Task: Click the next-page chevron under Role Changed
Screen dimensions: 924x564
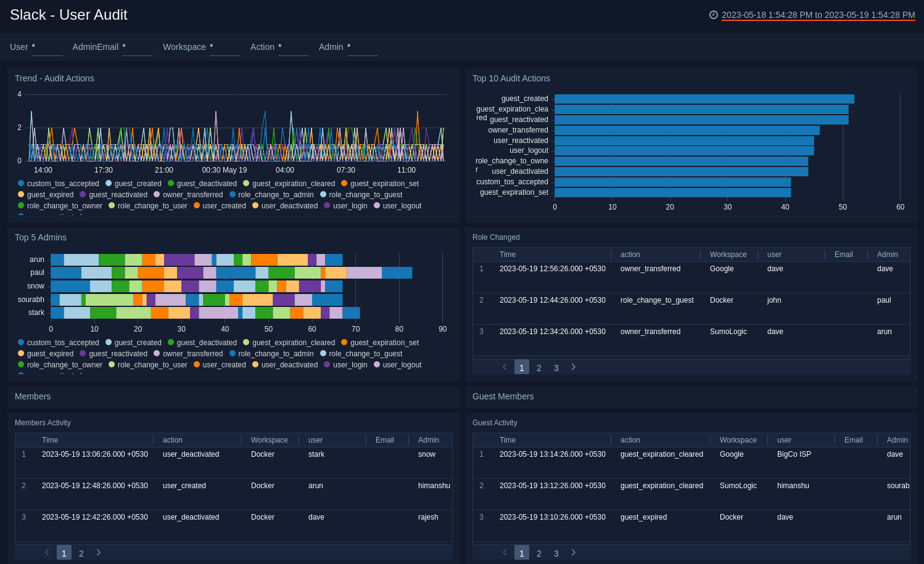Action: (573, 367)
